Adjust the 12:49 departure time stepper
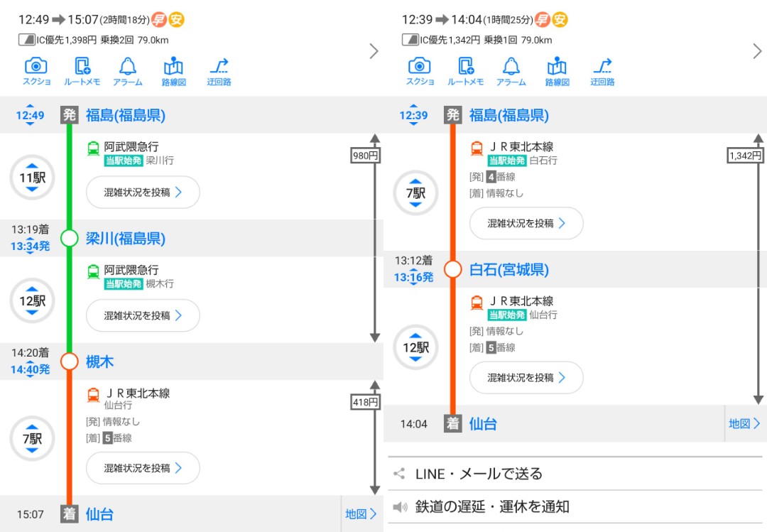Viewport: 767px width, 532px height. pos(30,115)
